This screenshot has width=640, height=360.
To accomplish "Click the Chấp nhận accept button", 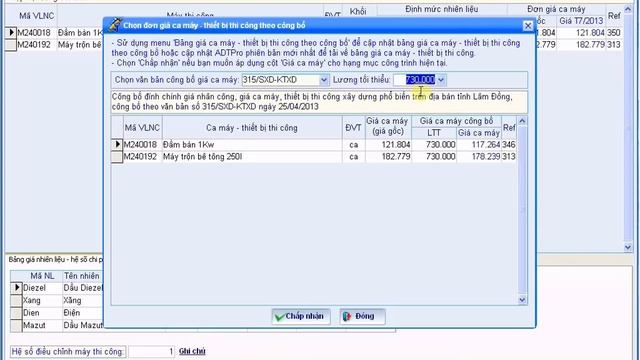I will (x=301, y=316).
